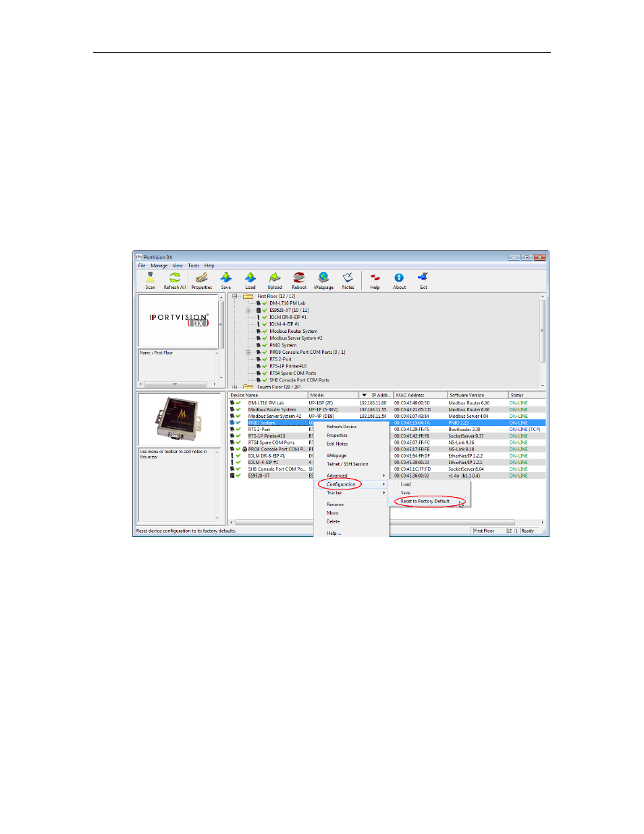The height and width of the screenshot is (834, 644).
Task: Open the Tools menu
Action: click(194, 266)
